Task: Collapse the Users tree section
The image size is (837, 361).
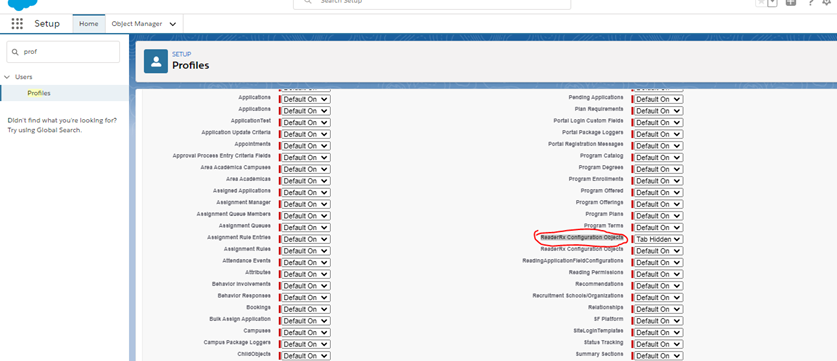Action: click(x=7, y=77)
